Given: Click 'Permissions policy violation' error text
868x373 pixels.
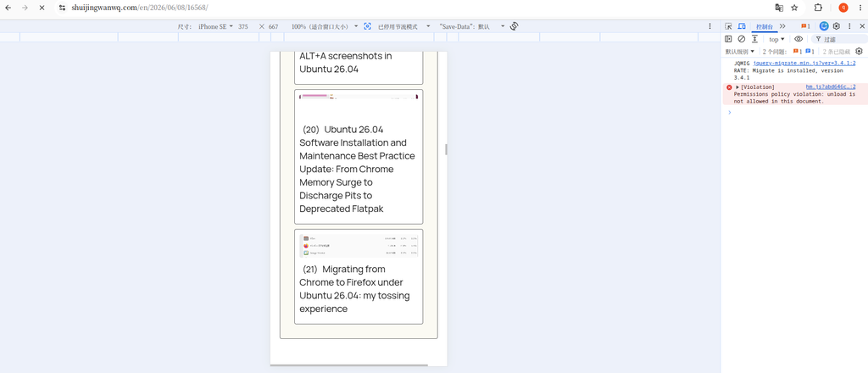Looking at the screenshot, I should pos(794,97).
